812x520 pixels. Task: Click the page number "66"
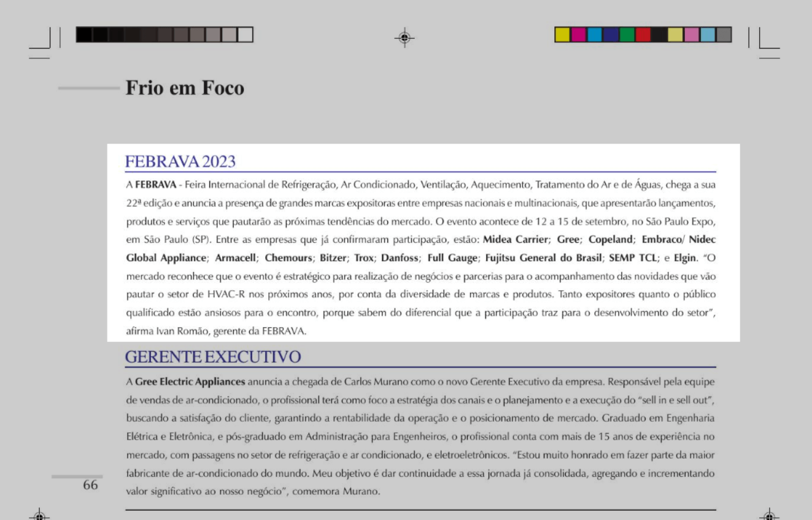click(x=90, y=485)
